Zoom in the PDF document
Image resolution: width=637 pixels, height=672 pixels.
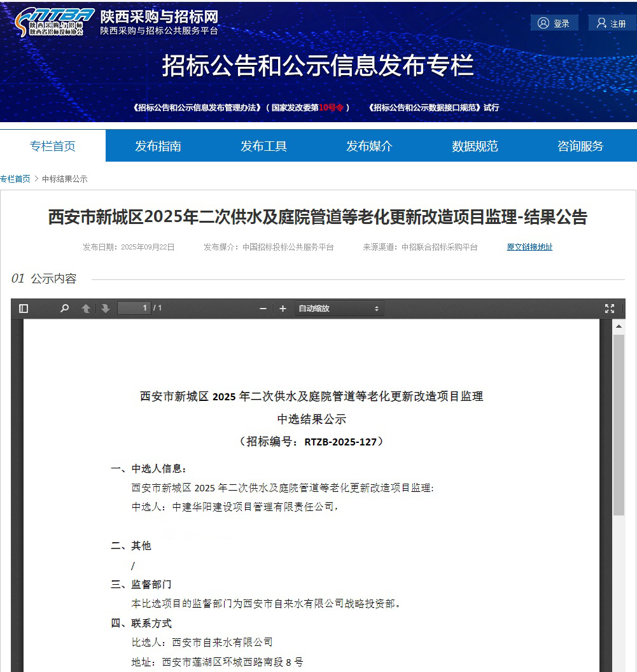(x=283, y=309)
